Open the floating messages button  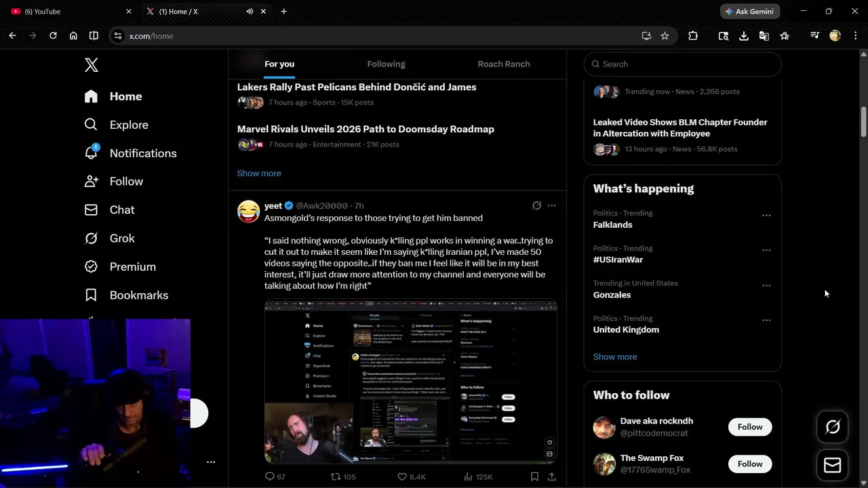832,466
